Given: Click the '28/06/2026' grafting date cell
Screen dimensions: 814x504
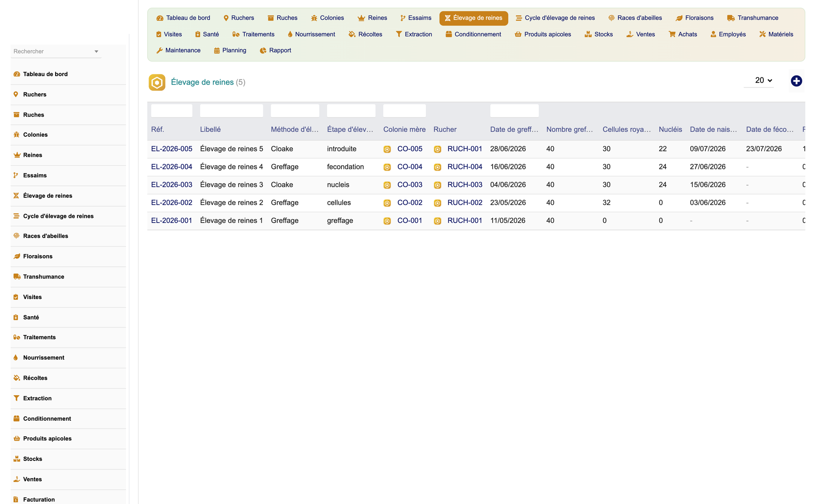Looking at the screenshot, I should pyautogui.click(x=508, y=149).
